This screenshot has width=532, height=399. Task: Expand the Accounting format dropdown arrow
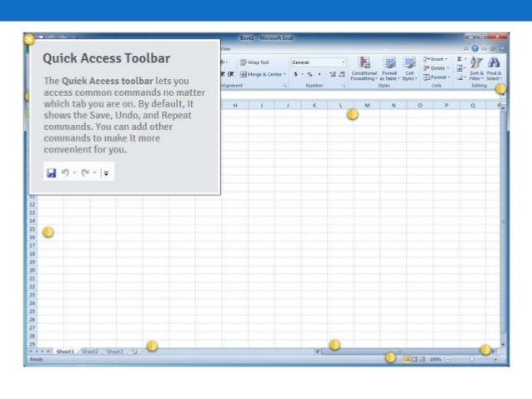coord(302,74)
